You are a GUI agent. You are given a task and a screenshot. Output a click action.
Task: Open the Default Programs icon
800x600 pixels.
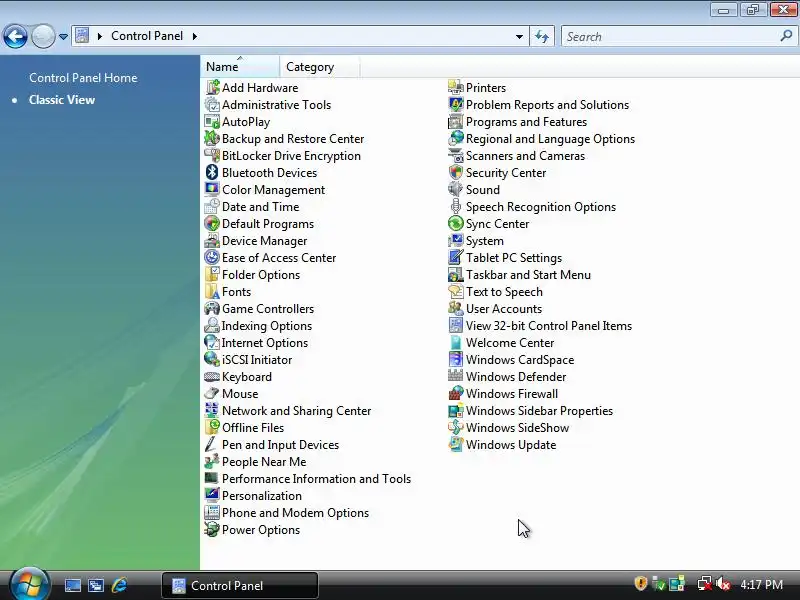pos(212,223)
